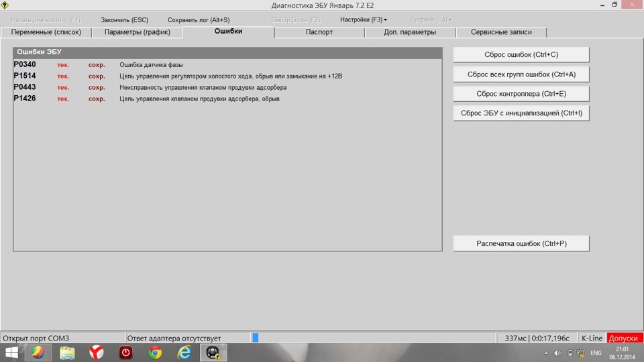This screenshot has width=644, height=362.
Task: Click the red Допуски status button
Action: tap(625, 338)
